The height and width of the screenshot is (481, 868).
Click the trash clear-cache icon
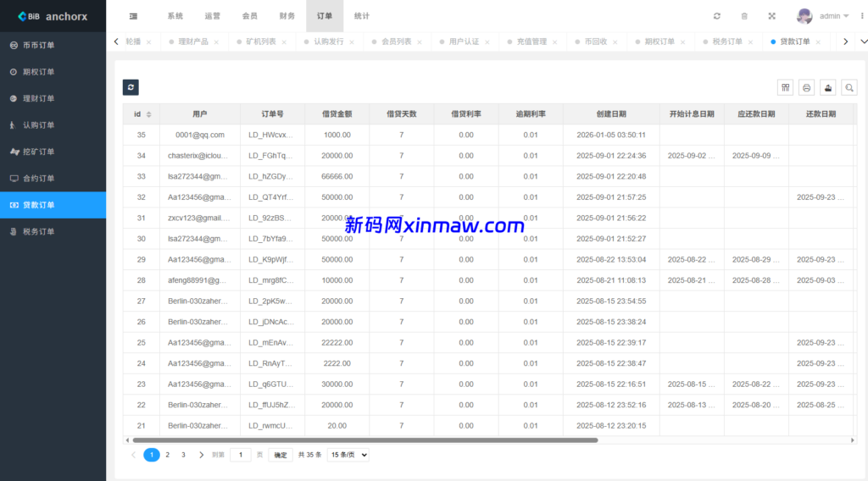point(744,16)
